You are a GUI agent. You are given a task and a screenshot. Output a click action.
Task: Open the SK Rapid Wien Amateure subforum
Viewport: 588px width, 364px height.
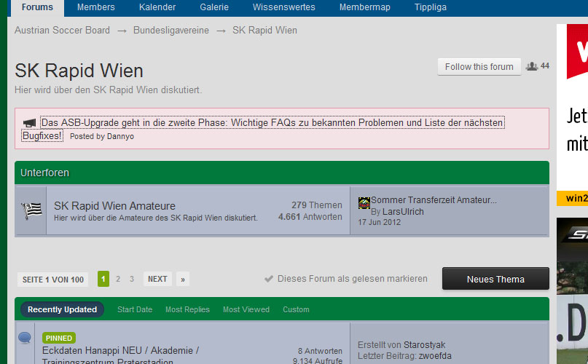114,206
